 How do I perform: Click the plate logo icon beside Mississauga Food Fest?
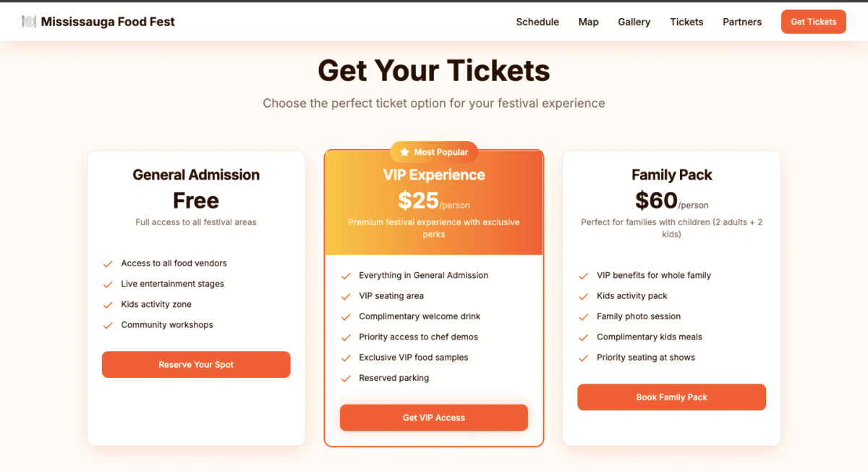(29, 22)
